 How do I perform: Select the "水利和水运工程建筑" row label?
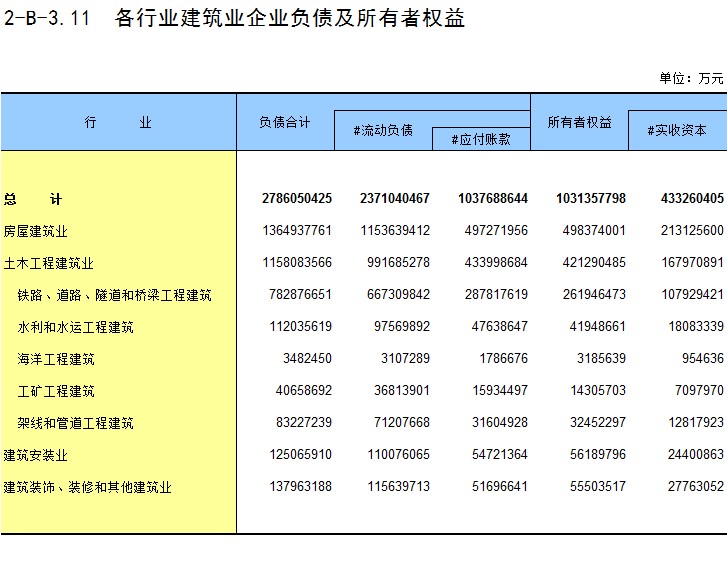tap(75, 327)
